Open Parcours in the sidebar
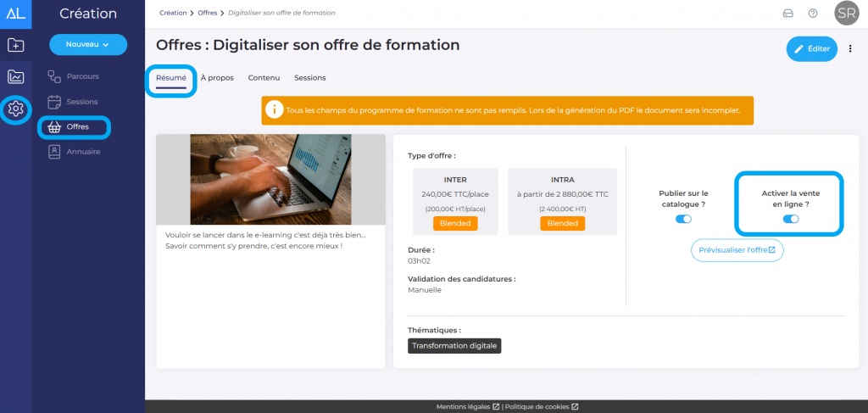Image resolution: width=868 pixels, height=413 pixels. (82, 76)
